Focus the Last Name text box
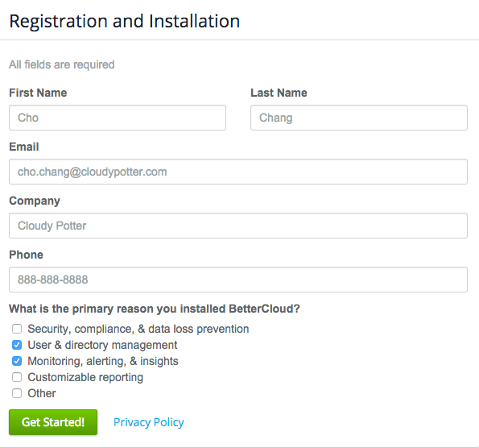 [359, 118]
